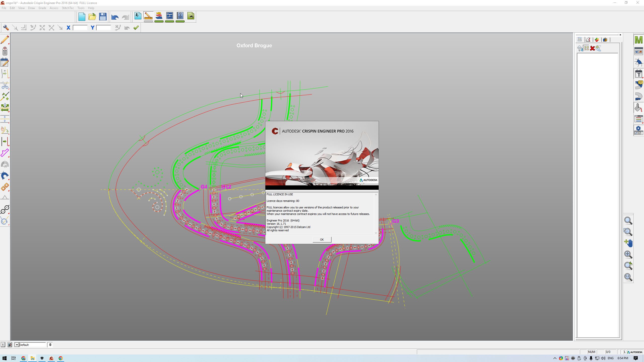
Task: Switch to the books library tab
Action: coord(605,40)
